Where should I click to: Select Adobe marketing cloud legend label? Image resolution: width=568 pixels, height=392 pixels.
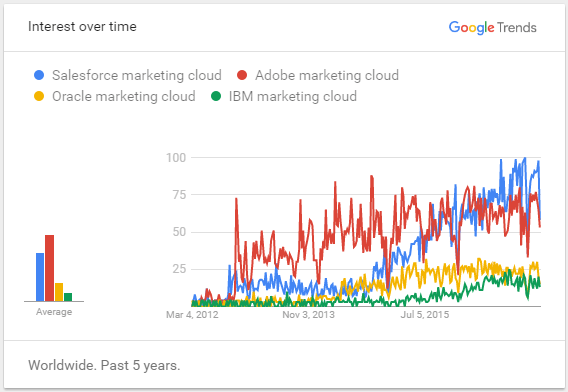[x=327, y=75]
